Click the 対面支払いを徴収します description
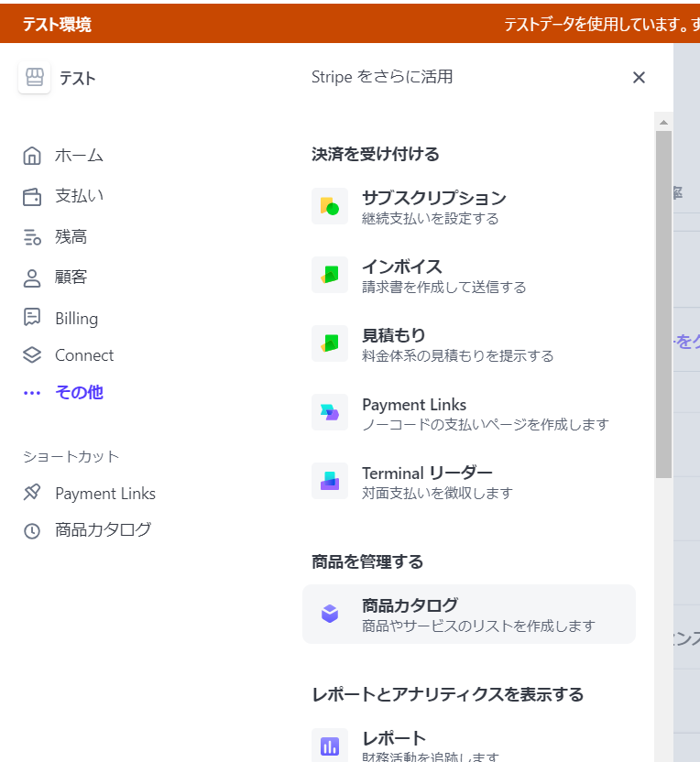700x762 pixels. coord(437,494)
